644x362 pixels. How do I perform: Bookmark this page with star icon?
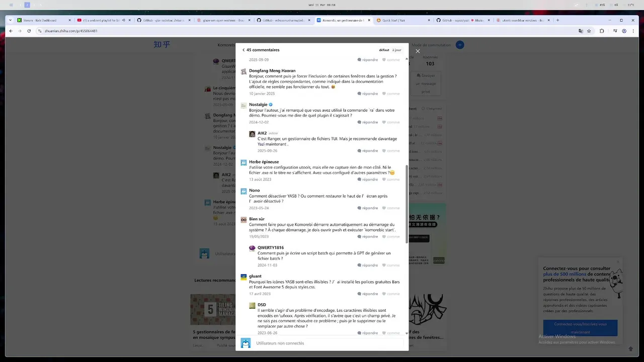tap(590, 31)
